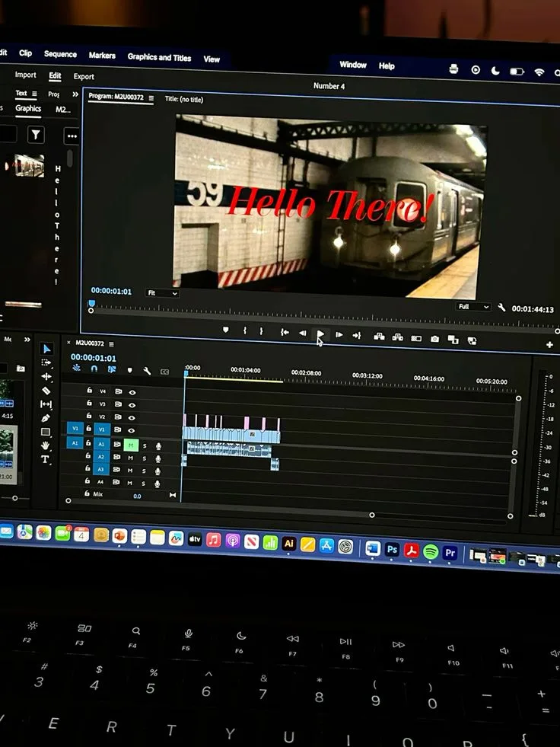The image size is (560, 747).
Task: Toggle closed captions track button
Action: click(165, 372)
